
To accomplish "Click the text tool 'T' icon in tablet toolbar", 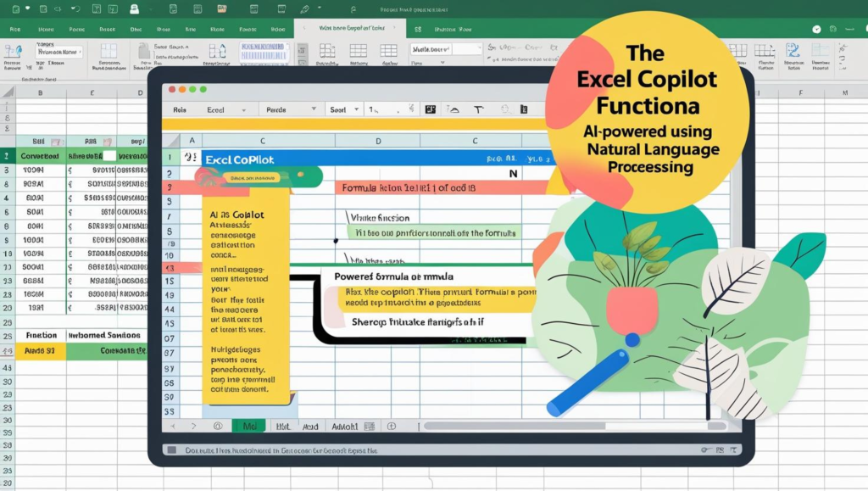I will (x=478, y=109).
